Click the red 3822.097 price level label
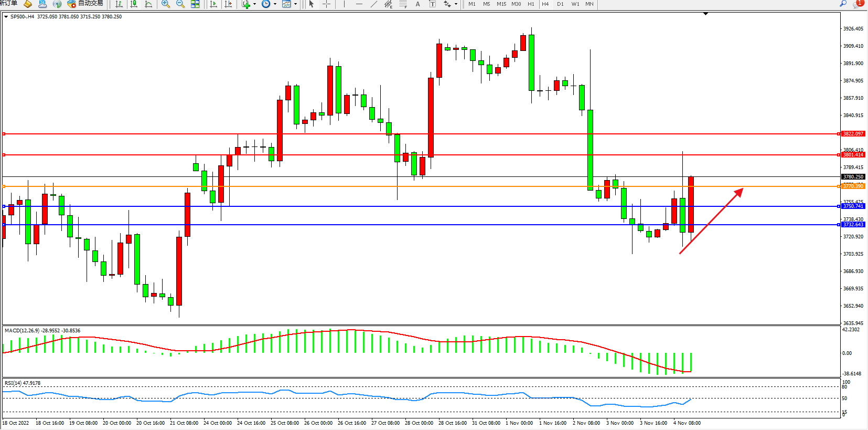868x430 pixels. [853, 134]
